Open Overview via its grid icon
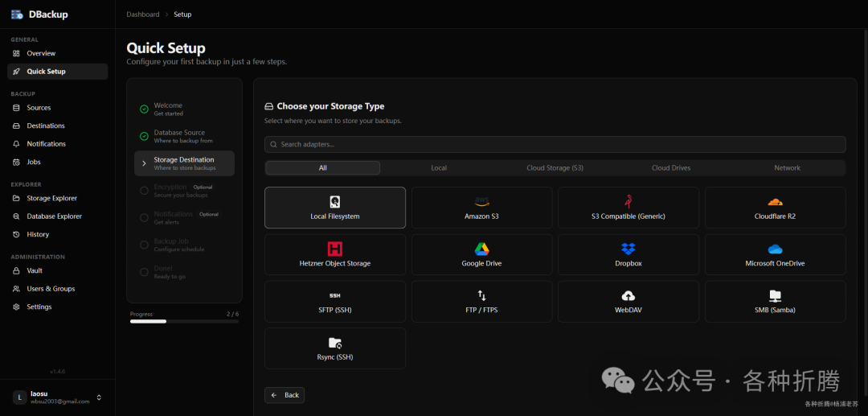The width and height of the screenshot is (868, 416). pos(16,53)
